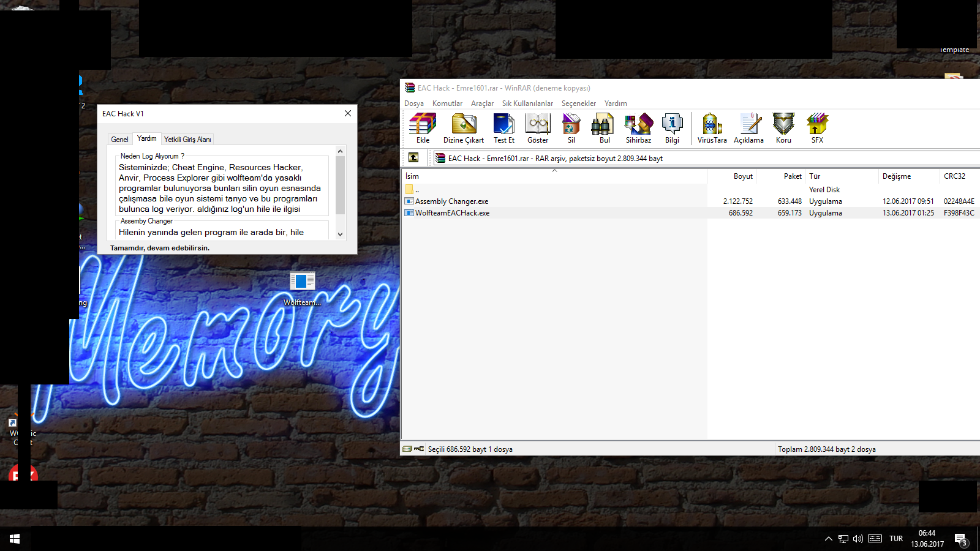The image size is (980, 551).
Task: Switch to the Genel tab
Action: coord(119,140)
